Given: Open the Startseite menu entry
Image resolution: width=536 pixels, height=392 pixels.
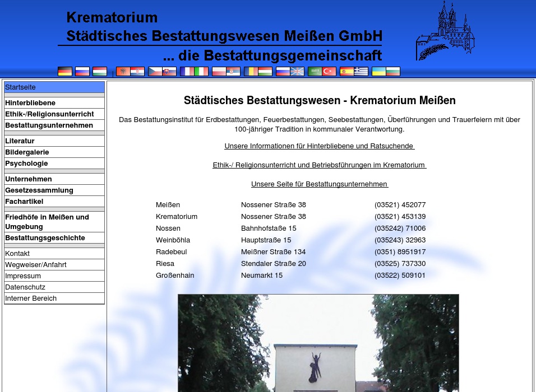Looking at the screenshot, I should tap(21, 87).
